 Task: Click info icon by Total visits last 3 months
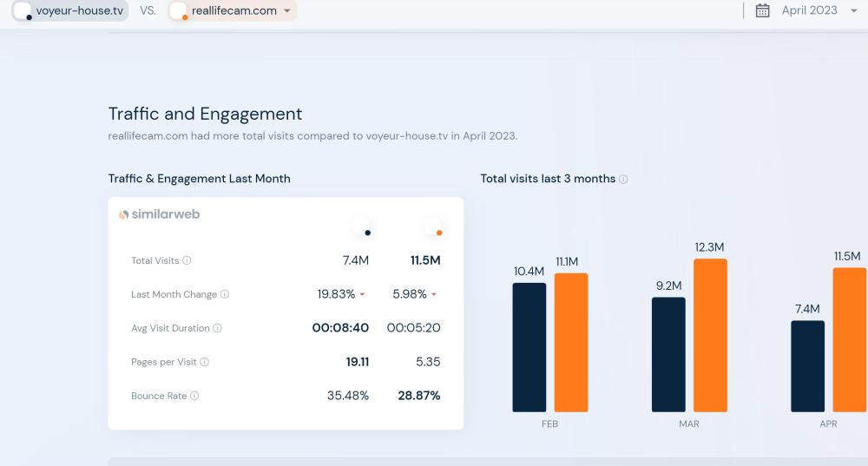tap(623, 179)
